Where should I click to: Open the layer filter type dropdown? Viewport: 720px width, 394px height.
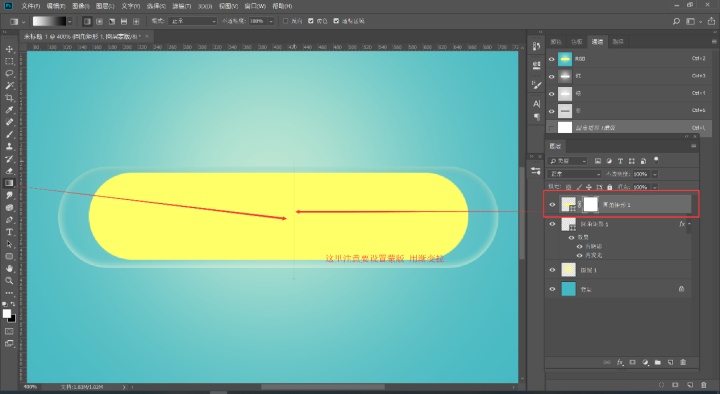568,161
